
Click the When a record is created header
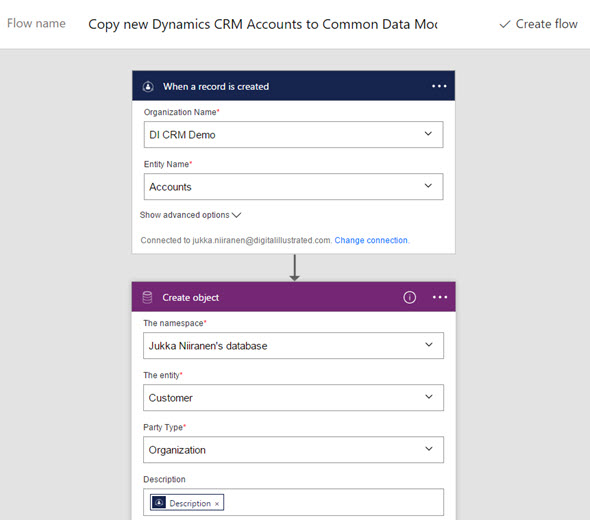293,86
